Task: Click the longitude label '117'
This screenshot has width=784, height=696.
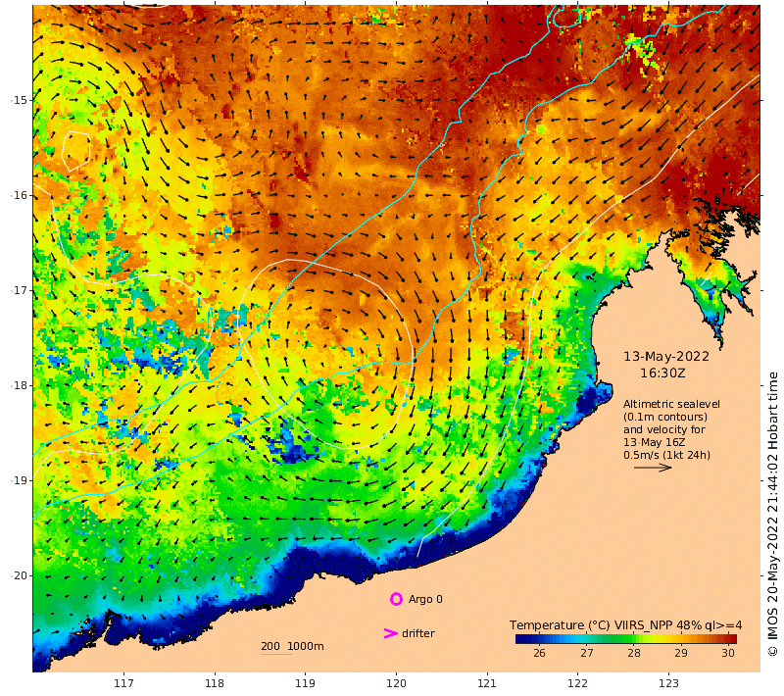Action: (123, 683)
